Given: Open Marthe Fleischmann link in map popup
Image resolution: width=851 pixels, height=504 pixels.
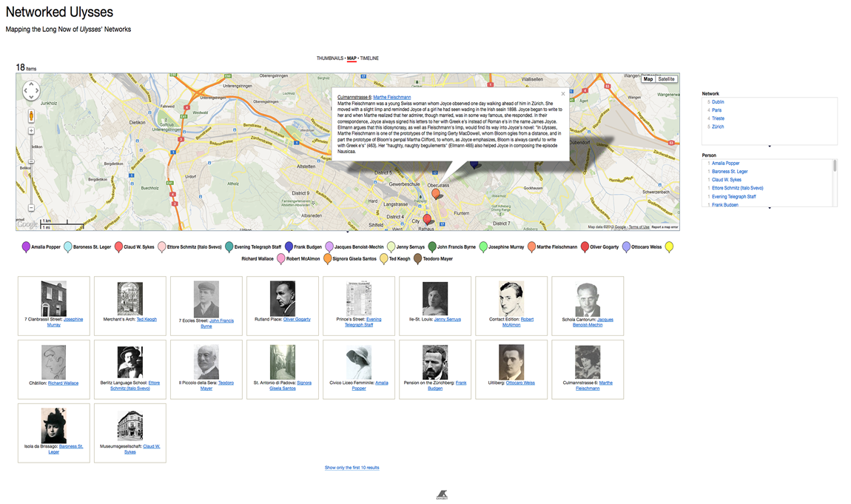Looking at the screenshot, I should (x=391, y=97).
